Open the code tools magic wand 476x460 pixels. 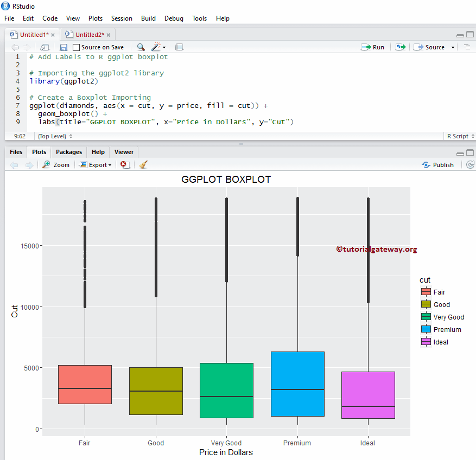pos(157,47)
